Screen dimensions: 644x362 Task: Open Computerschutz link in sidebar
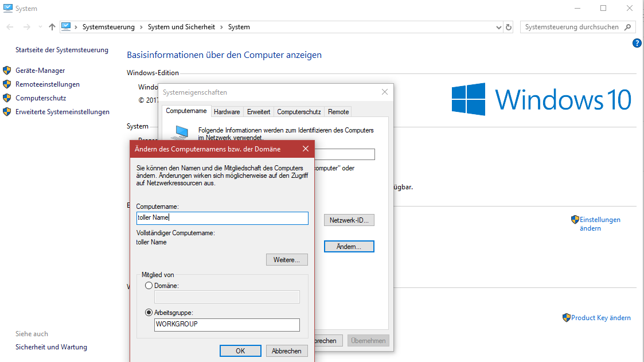[x=41, y=98]
